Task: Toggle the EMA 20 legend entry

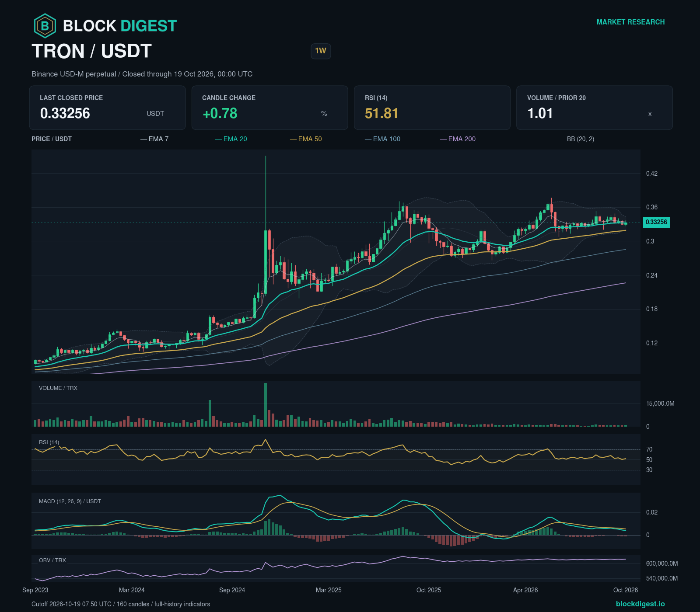Action: (231, 139)
